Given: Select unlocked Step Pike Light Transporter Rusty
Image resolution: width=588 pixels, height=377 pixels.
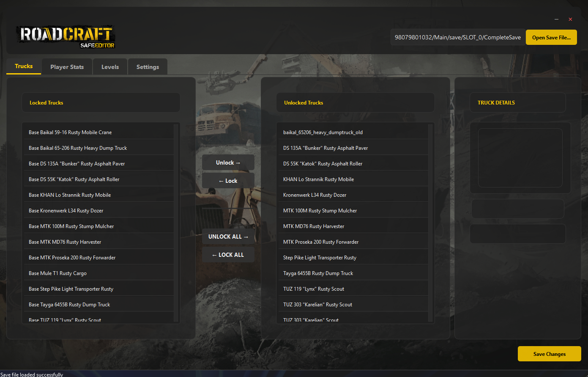Looking at the screenshot, I should tap(353, 258).
